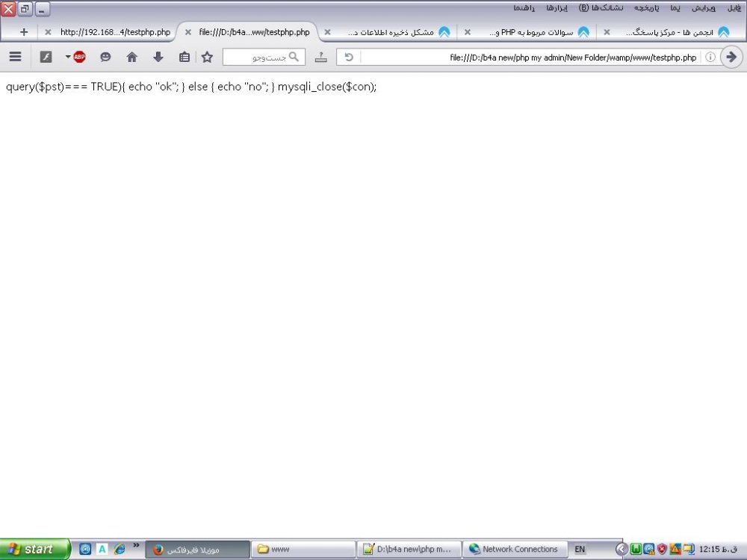Click the smiley face toolbar icon
The image size is (747, 560).
click(x=105, y=57)
